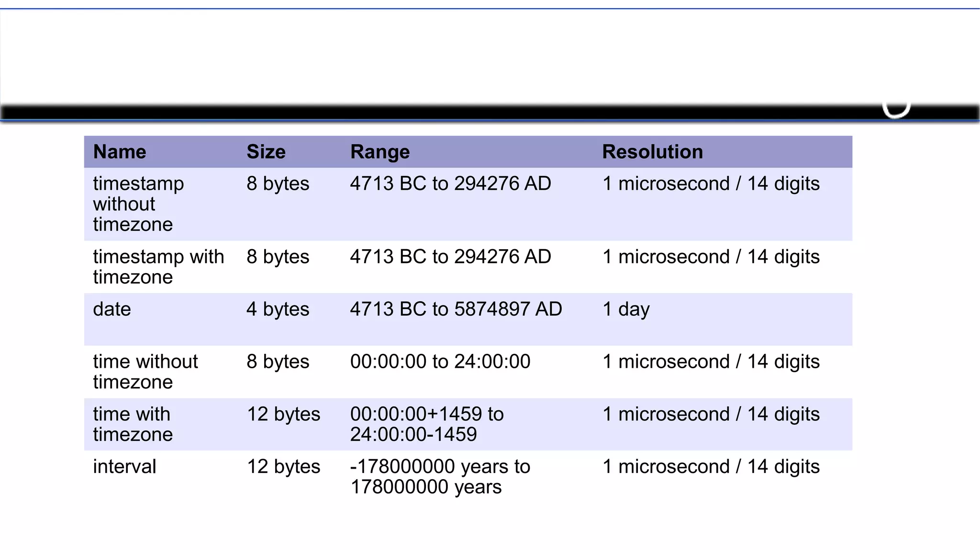Click resolution cell of timestamp without timezone row

711,184
